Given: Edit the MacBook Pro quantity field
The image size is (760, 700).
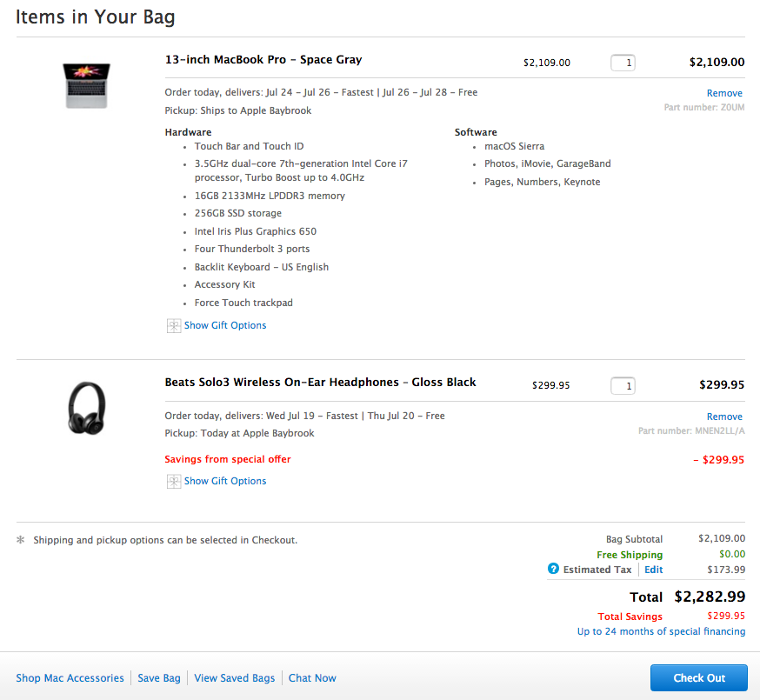Looking at the screenshot, I should (623, 63).
